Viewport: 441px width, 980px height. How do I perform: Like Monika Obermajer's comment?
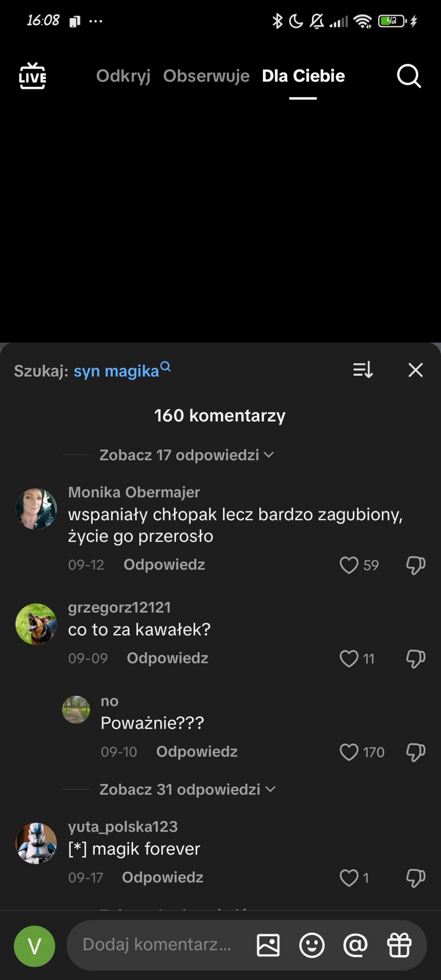coord(349,565)
